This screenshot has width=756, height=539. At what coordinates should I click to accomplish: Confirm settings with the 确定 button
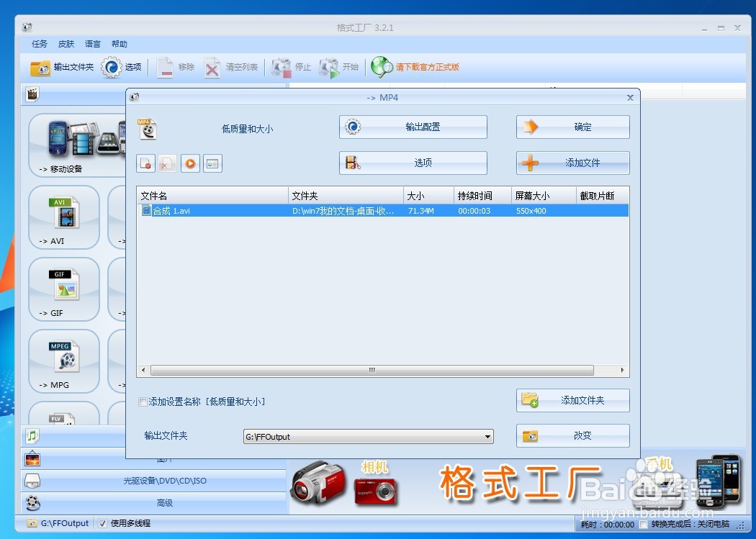tap(572, 127)
